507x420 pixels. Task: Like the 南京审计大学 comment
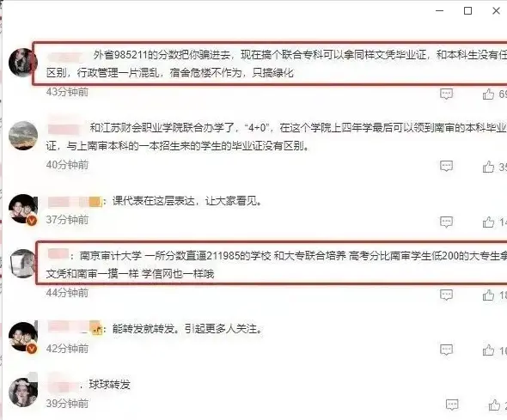[488, 295]
